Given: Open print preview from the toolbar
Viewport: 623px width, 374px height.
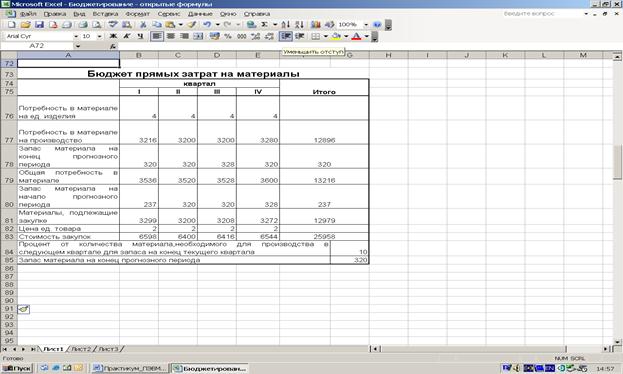Looking at the screenshot, I should [x=97, y=25].
